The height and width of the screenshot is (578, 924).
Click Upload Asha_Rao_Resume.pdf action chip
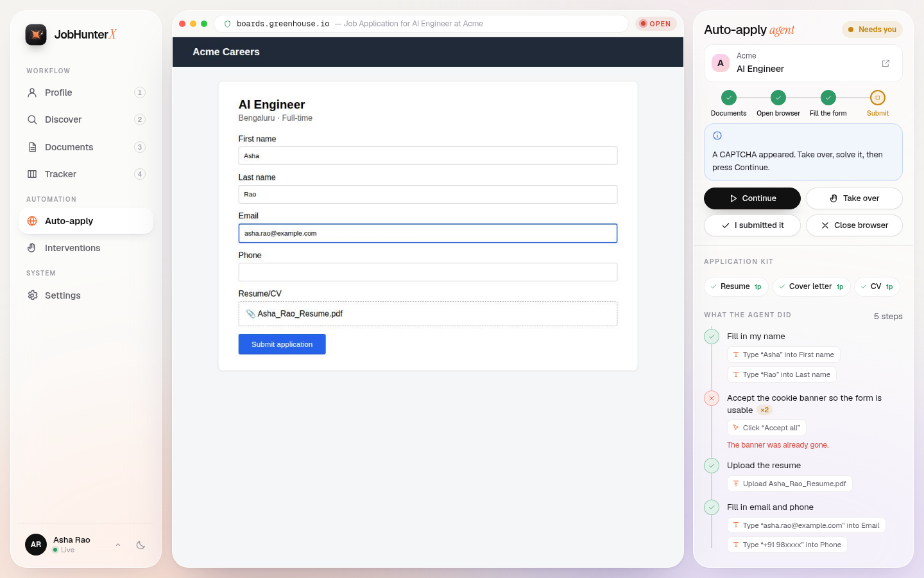[x=790, y=484]
